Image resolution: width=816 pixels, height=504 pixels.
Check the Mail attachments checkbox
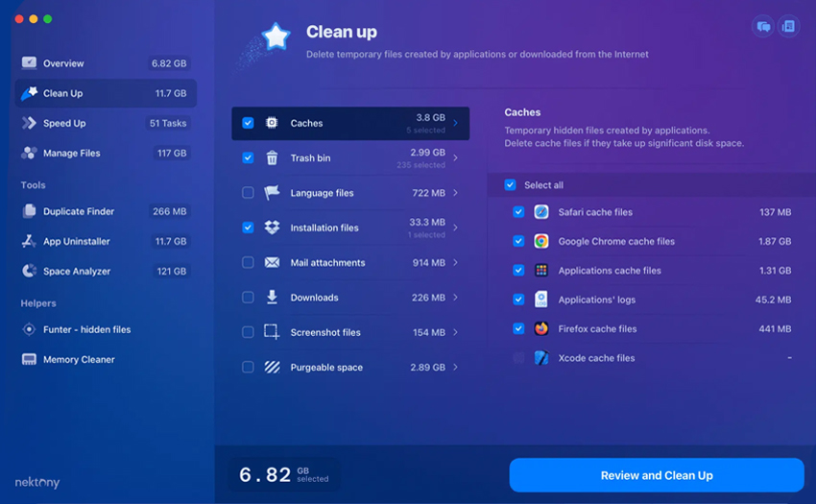pos(248,263)
